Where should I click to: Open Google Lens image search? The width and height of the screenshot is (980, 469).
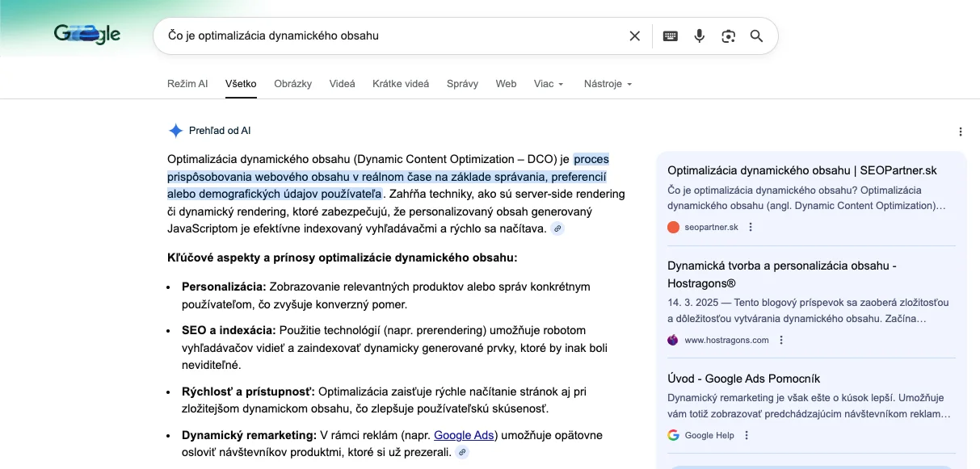729,36
